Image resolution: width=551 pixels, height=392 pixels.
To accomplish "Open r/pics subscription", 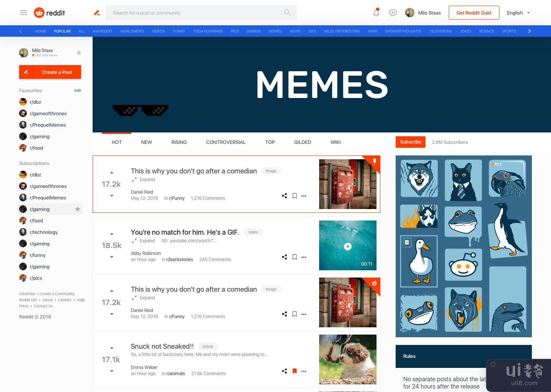I will (x=31, y=278).
